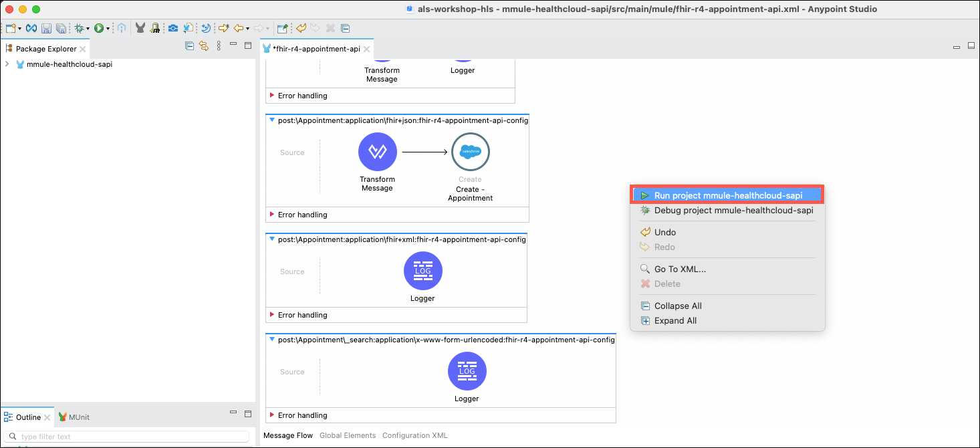Expand Error handling in the topmost flow
The width and height of the screenshot is (980, 448).
point(272,96)
